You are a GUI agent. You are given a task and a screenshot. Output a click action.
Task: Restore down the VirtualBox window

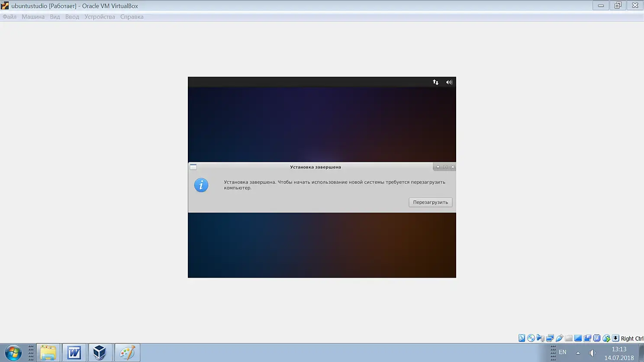coord(618,6)
